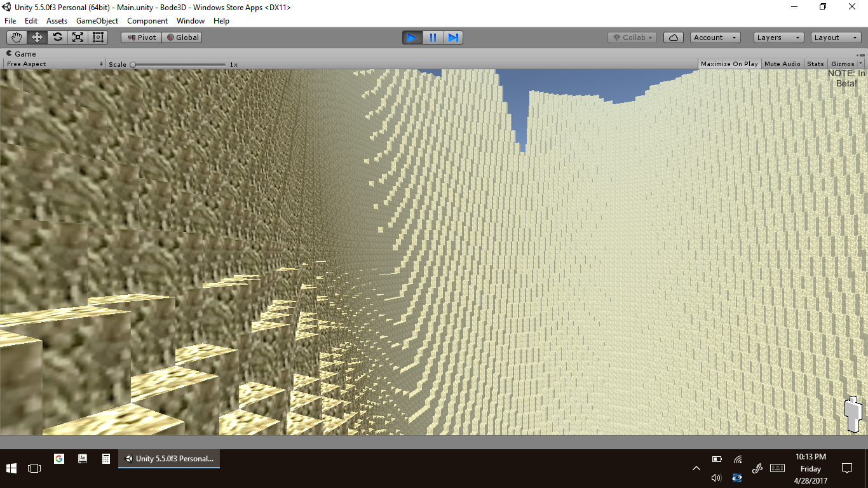Expand the Layers dropdown
868x488 pixels.
tap(778, 37)
